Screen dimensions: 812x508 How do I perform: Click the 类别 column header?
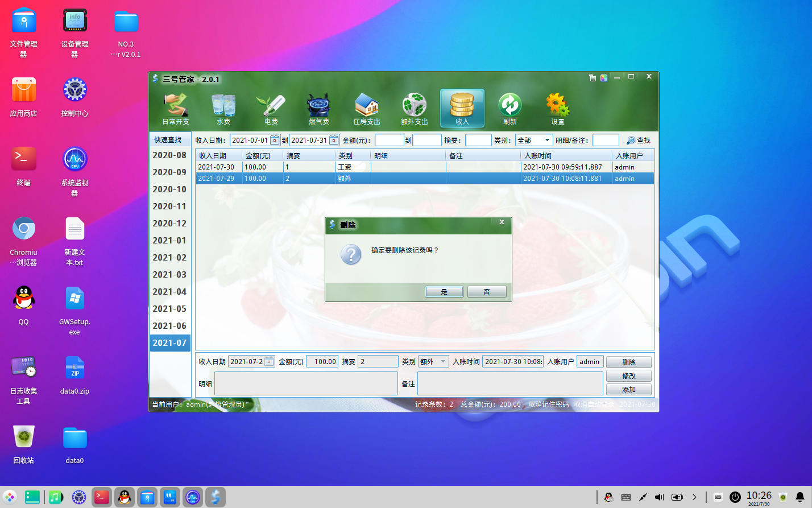click(353, 156)
